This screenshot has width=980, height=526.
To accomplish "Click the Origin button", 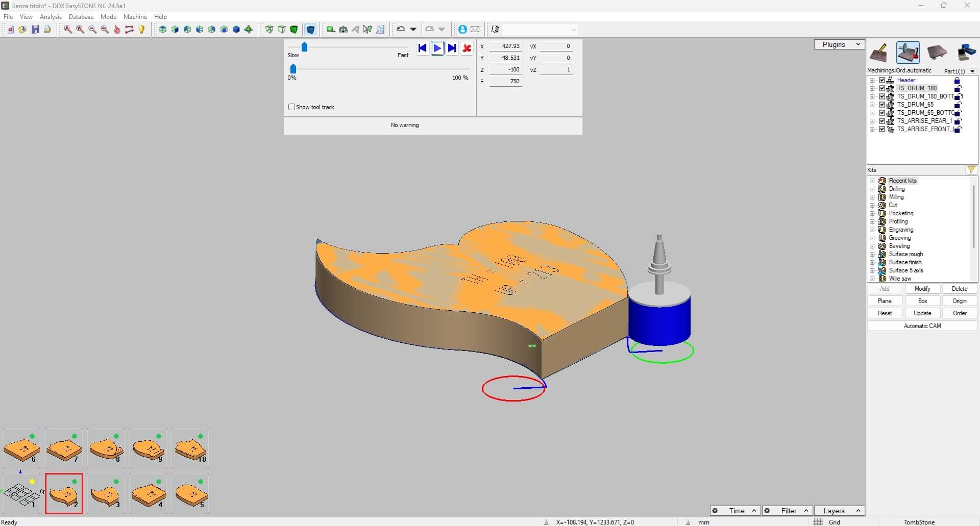I will (x=960, y=302).
